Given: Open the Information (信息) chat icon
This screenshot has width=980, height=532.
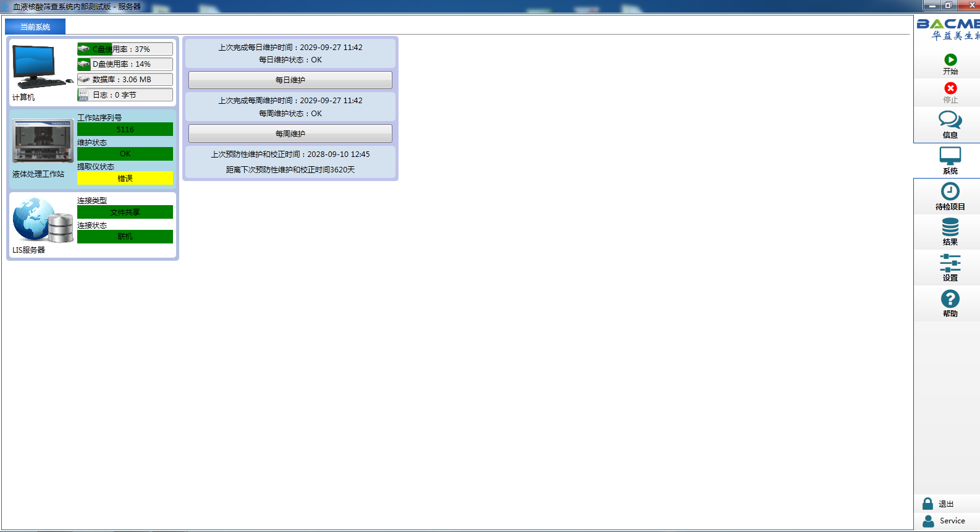Looking at the screenshot, I should click(x=950, y=119).
